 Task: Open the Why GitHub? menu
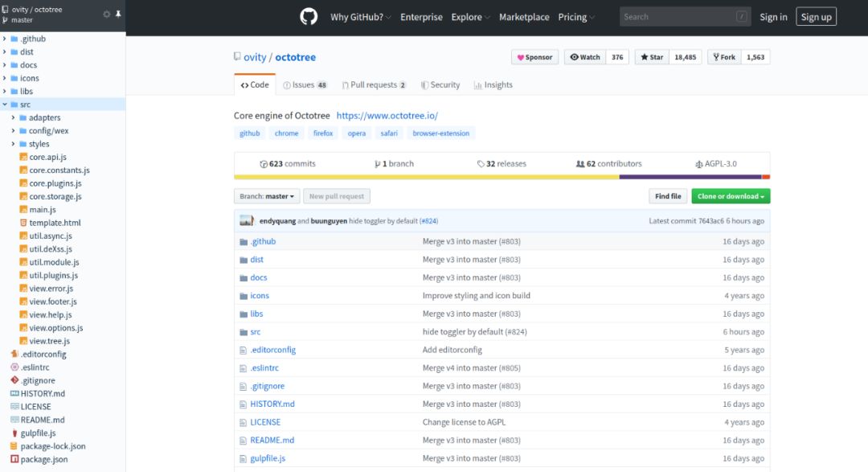[360, 17]
